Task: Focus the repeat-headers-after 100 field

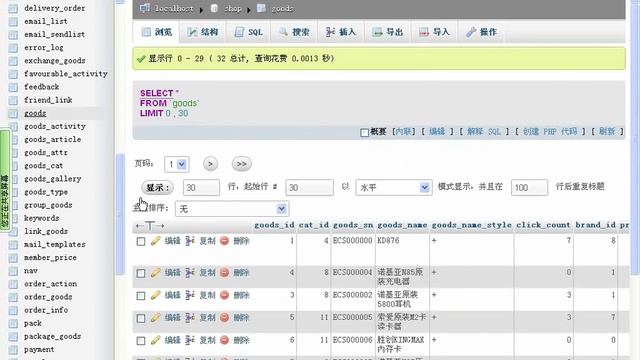Action: [529, 188]
